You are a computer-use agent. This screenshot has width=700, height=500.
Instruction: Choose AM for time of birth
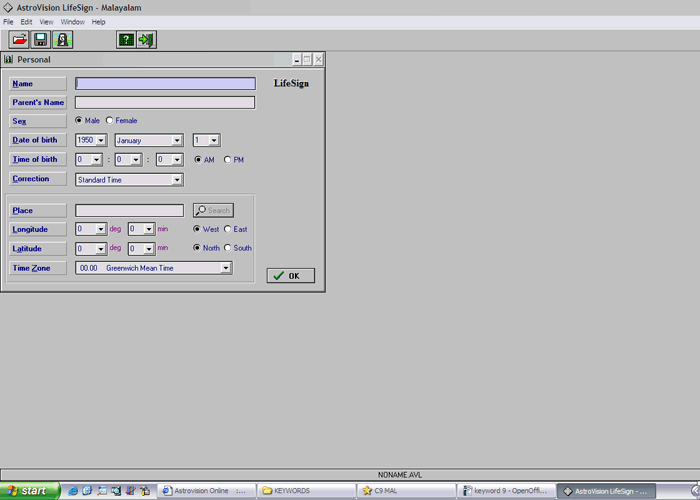pyautogui.click(x=198, y=159)
